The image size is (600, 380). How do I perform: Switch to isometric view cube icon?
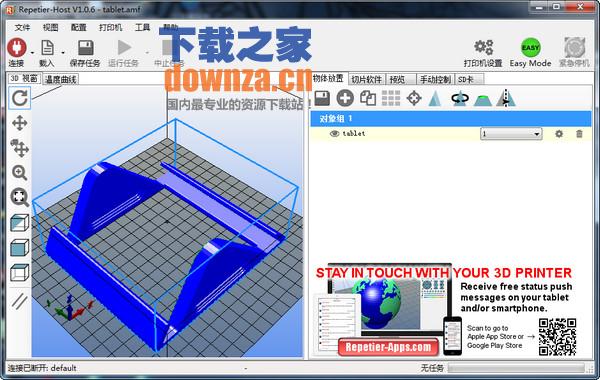[x=20, y=223]
